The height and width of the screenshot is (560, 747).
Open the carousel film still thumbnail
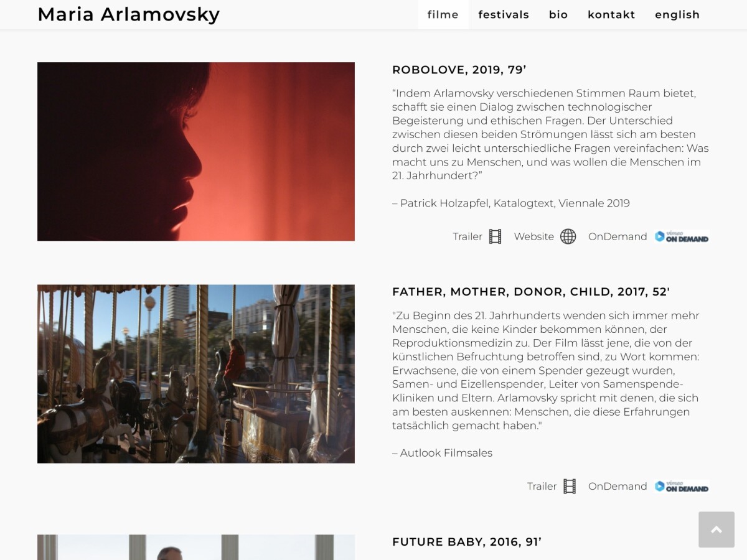pos(196,374)
